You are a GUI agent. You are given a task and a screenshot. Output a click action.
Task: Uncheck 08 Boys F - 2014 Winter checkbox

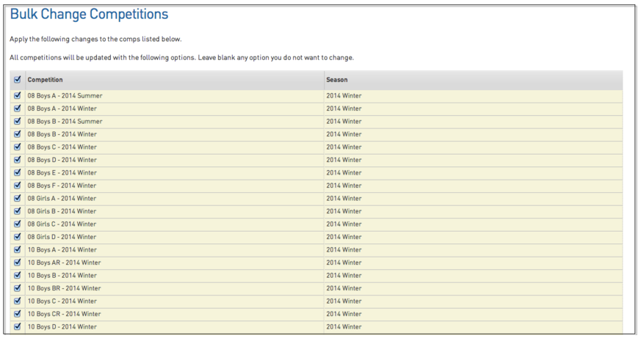[x=17, y=186]
